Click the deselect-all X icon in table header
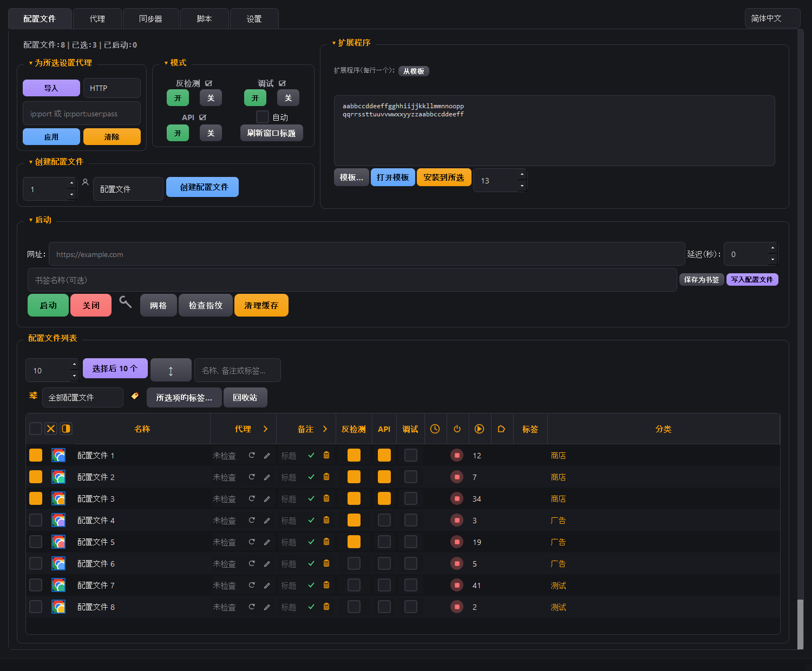Viewport: 812px width, 671px height. tap(51, 429)
